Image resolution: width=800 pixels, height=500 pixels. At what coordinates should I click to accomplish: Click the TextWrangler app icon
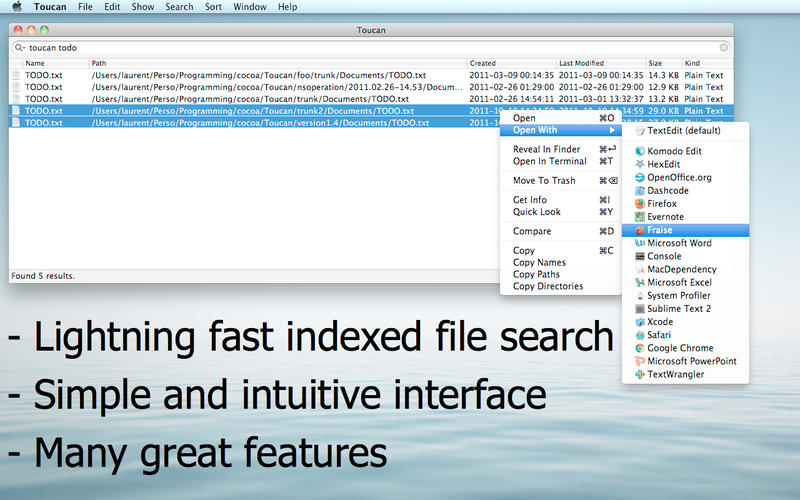click(640, 374)
